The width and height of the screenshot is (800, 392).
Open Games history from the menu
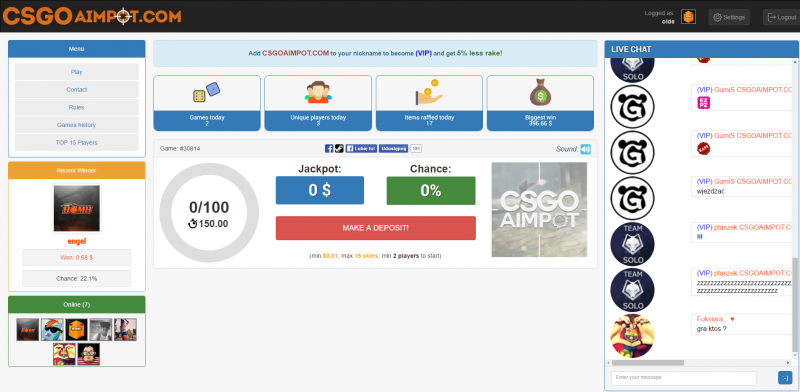77,125
